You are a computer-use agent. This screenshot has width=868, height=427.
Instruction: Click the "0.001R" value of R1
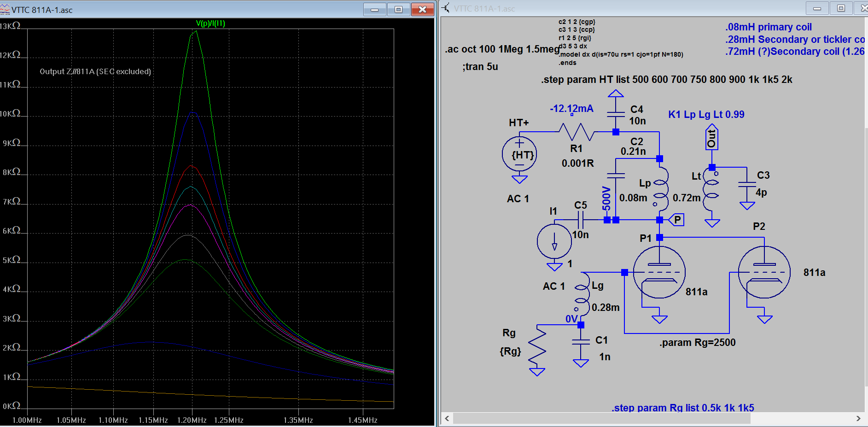578,164
